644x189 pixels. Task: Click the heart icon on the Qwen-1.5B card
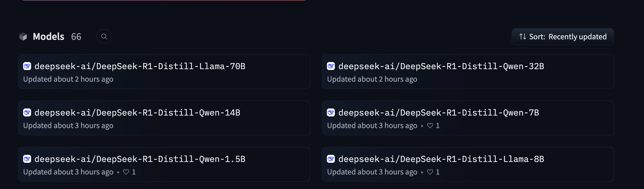(126, 172)
